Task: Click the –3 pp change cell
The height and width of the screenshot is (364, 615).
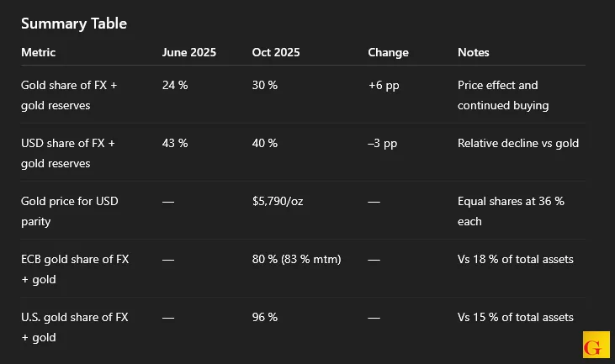Action: click(x=383, y=143)
